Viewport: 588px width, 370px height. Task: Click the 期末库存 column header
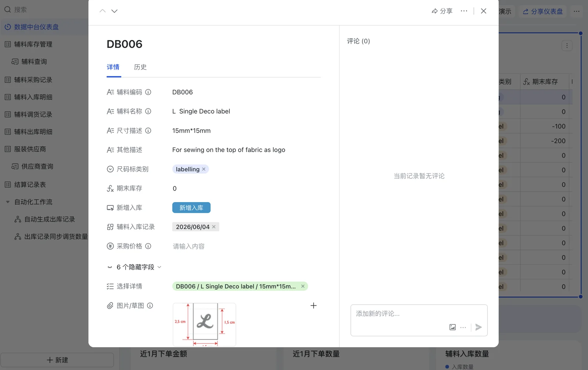pos(545,82)
